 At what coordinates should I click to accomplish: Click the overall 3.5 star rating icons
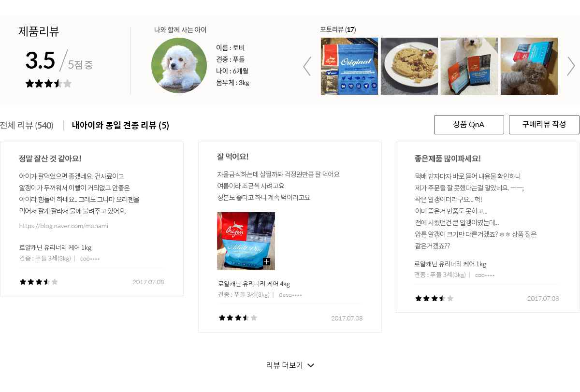pos(48,84)
